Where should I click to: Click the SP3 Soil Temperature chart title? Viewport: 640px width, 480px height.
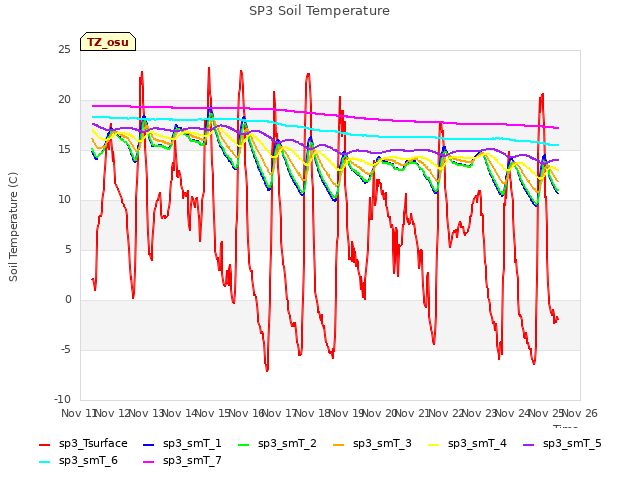pyautogui.click(x=319, y=11)
